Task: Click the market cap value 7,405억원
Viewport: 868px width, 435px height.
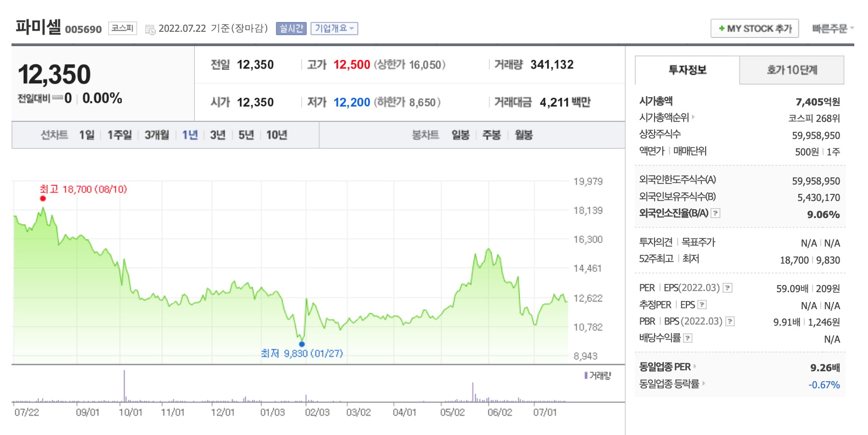Action: tap(818, 102)
